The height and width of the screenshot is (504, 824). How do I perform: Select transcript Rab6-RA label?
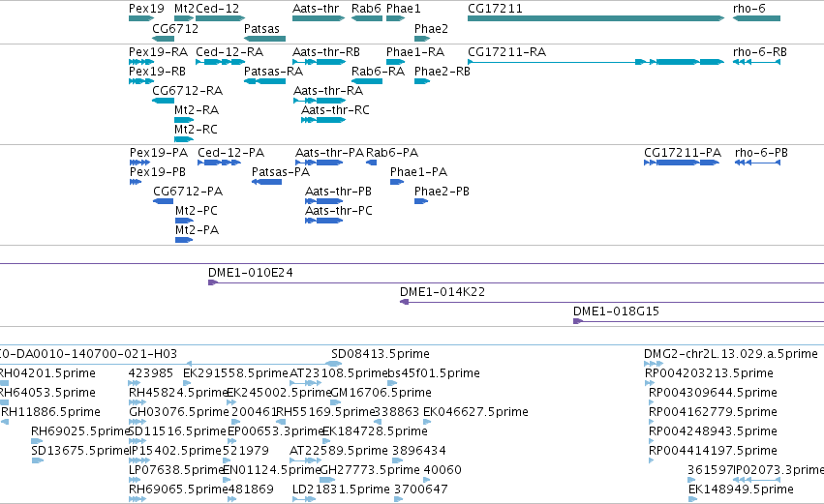click(x=379, y=72)
